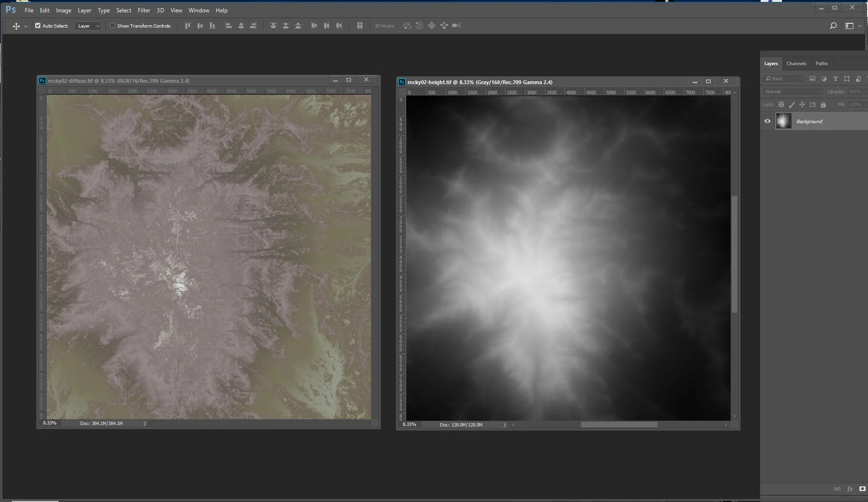Open the tool preset picker arrow beside Move tool
868x502 pixels.
26,27
